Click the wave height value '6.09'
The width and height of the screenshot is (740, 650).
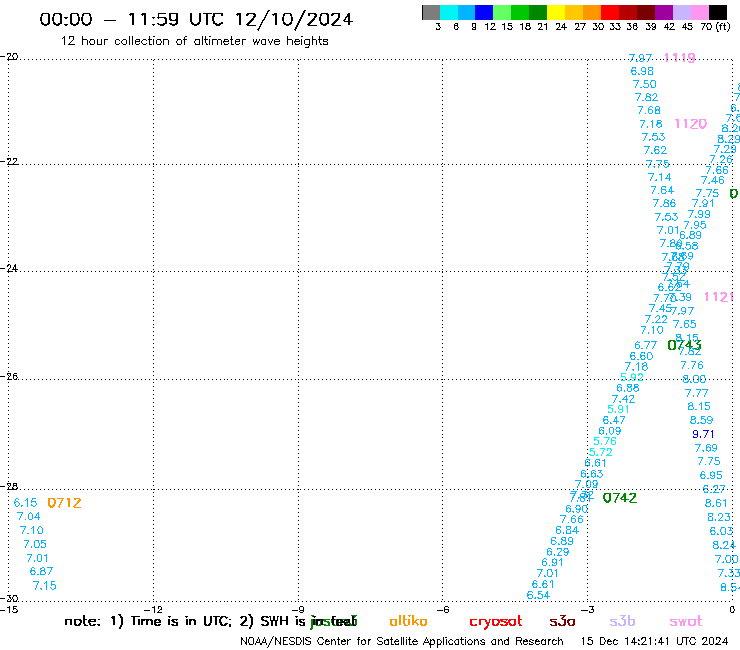pyautogui.click(x=610, y=431)
